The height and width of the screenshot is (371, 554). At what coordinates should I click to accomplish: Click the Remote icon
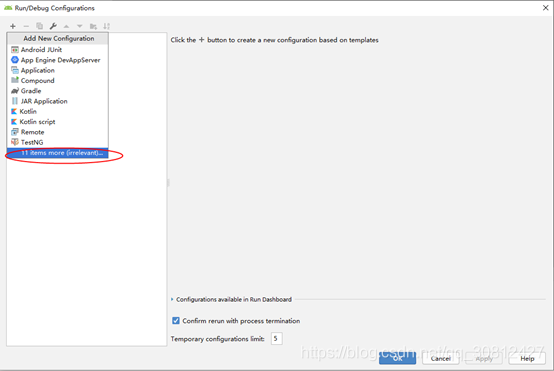15,132
